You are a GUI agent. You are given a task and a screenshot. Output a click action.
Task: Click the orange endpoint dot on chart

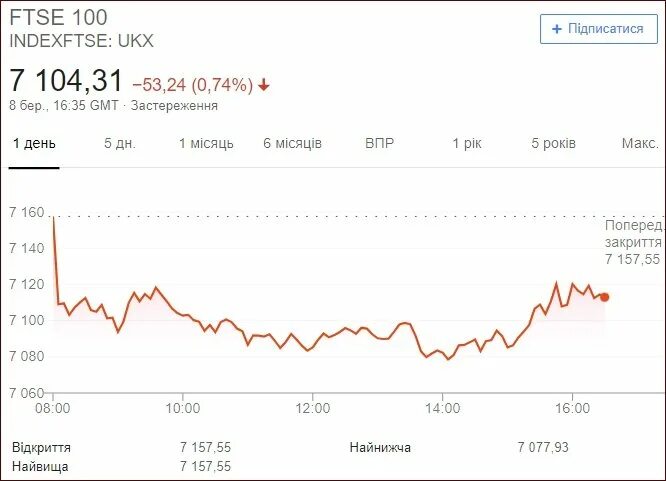[x=604, y=297]
